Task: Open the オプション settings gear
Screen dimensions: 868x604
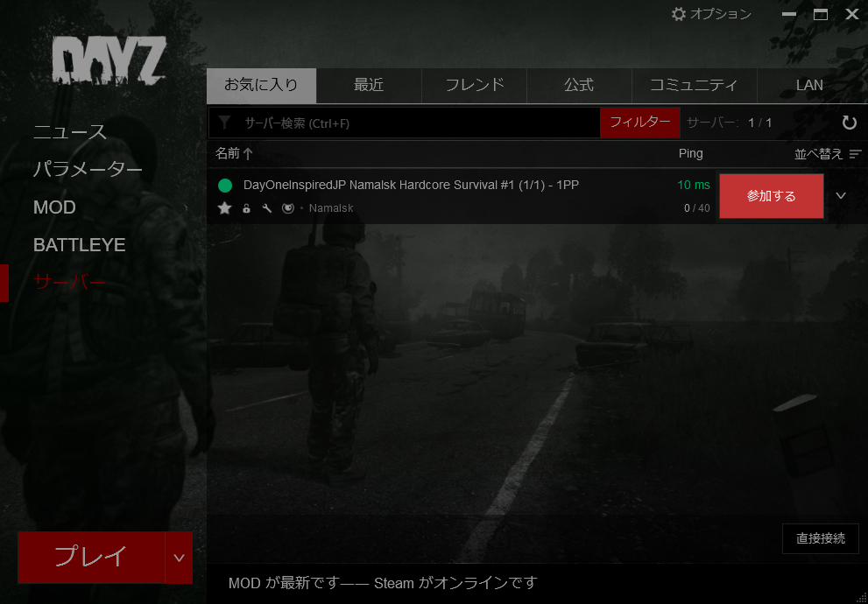Action: pos(711,14)
